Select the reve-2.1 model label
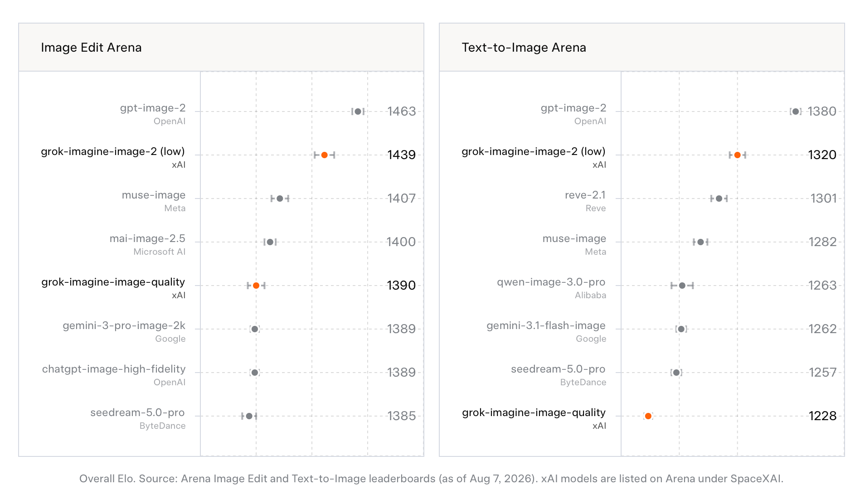The width and height of the screenshot is (865, 504). coord(585,195)
